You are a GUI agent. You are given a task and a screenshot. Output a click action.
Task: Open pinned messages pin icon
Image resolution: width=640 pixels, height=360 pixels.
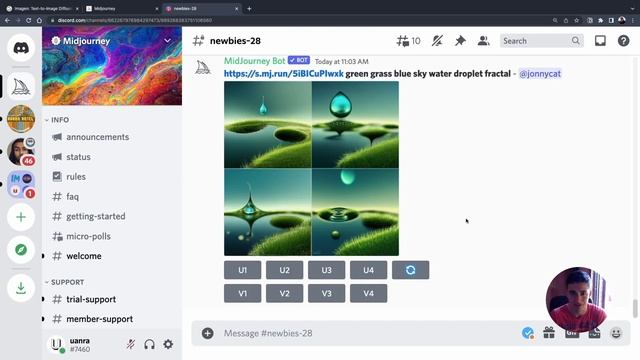pyautogui.click(x=460, y=41)
